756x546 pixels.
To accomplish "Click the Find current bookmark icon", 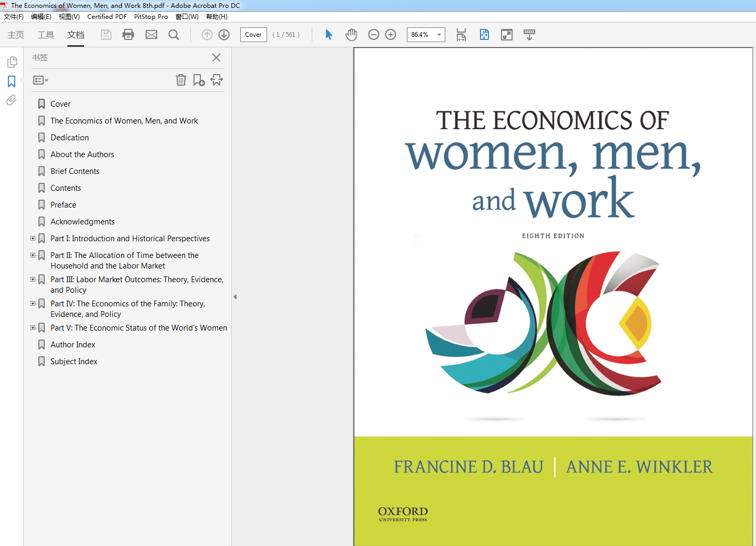I will [x=217, y=80].
